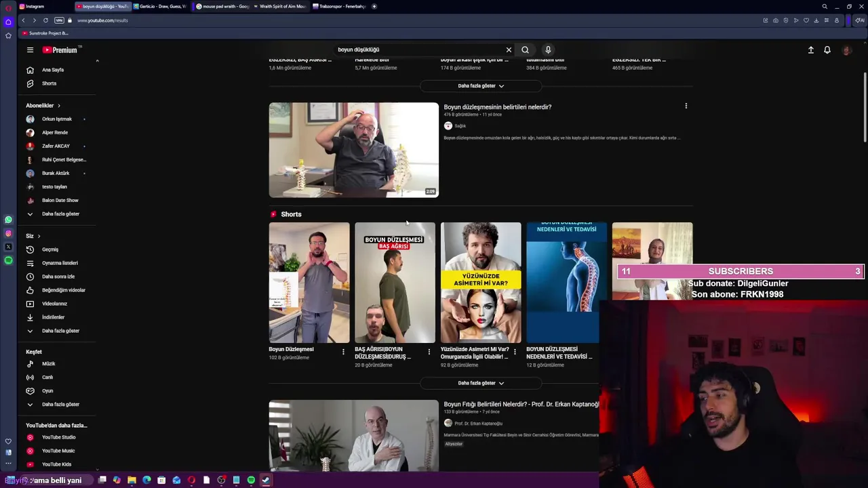Open the account avatar menu

847,50
